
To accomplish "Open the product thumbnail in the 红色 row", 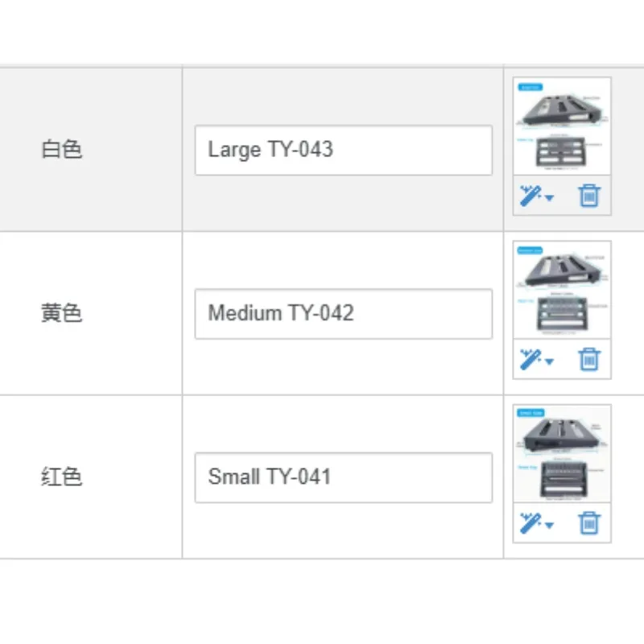I will pyautogui.click(x=562, y=453).
